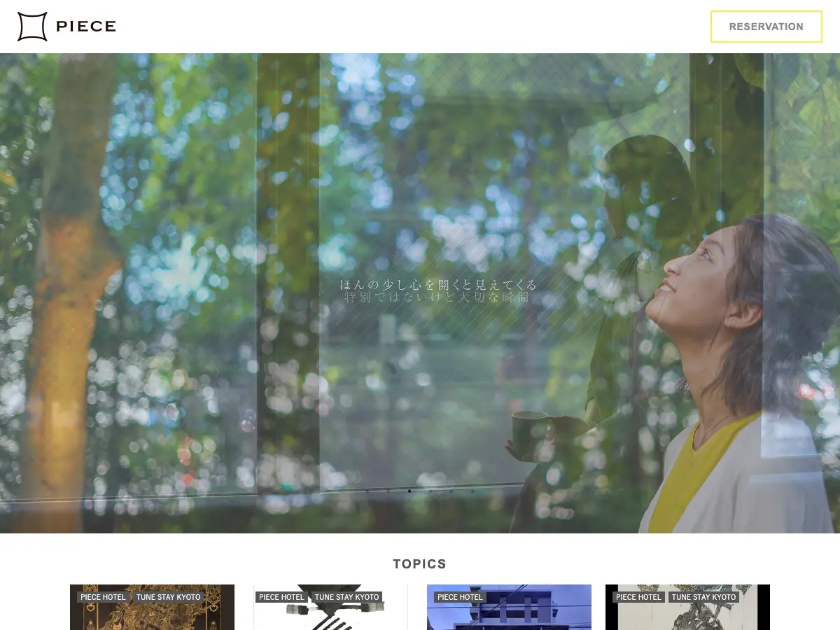Open the RESERVATION button
The image size is (840, 630).
tap(766, 27)
